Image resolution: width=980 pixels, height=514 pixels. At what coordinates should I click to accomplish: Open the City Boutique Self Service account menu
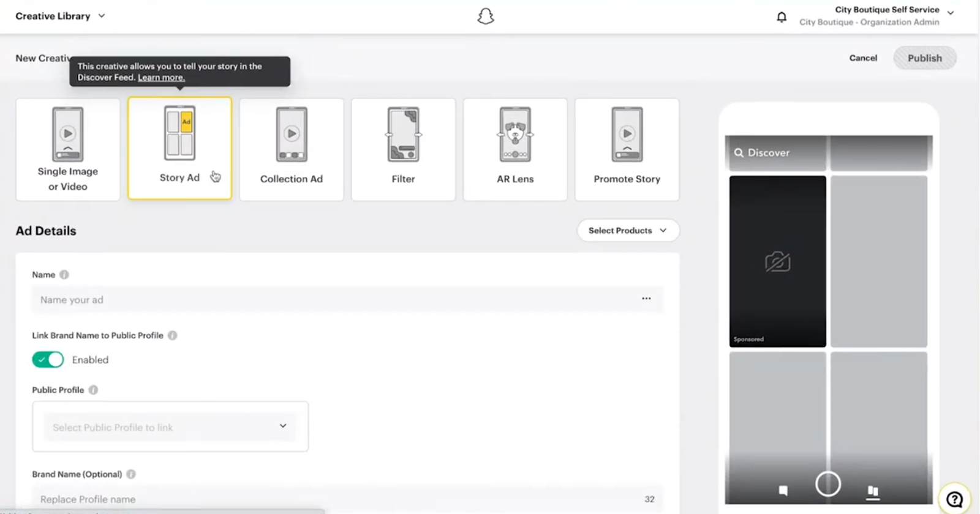(877, 16)
